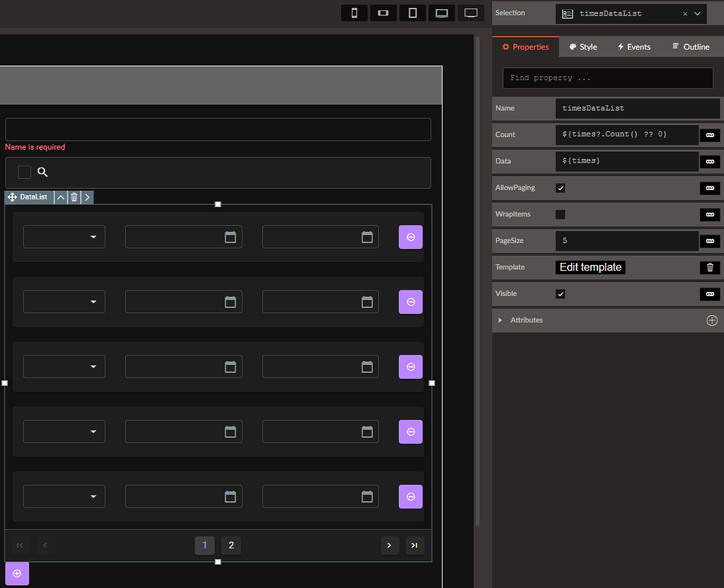
Task: Click the canvas vertical scrollbar
Action: coord(477,281)
